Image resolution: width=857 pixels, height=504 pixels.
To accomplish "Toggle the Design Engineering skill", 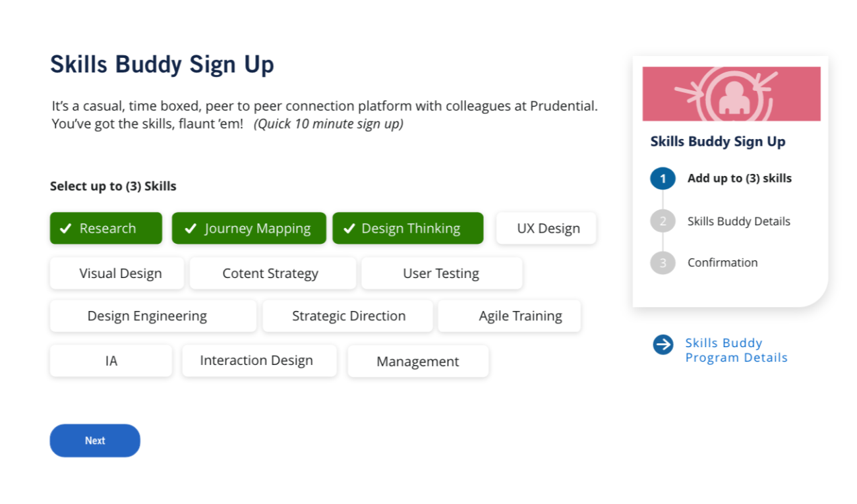I will point(153,316).
